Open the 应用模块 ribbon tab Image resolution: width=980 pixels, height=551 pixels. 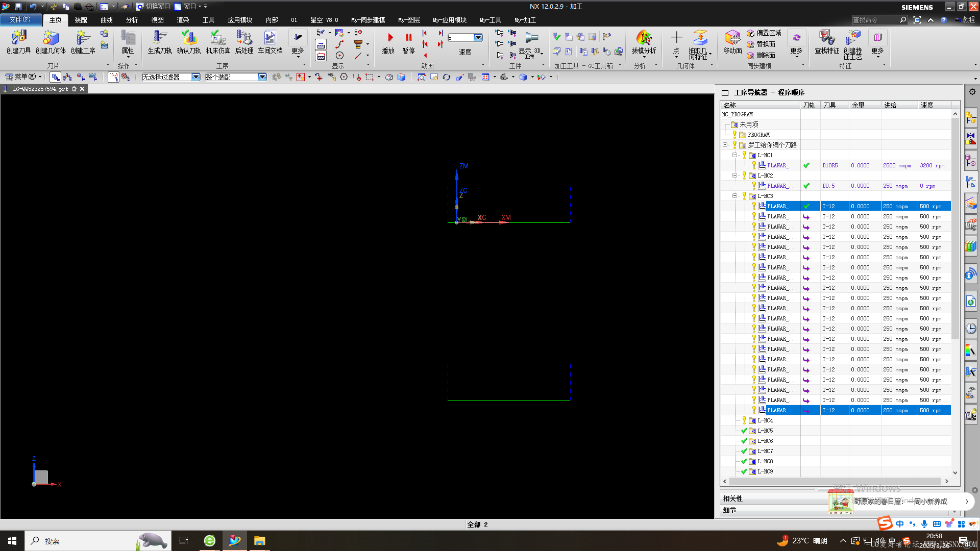tap(240, 20)
